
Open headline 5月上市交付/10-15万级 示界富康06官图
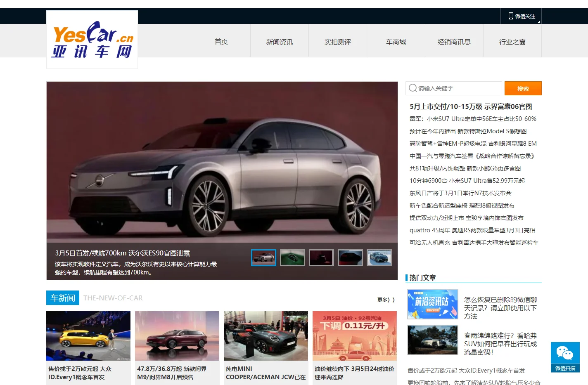point(471,106)
